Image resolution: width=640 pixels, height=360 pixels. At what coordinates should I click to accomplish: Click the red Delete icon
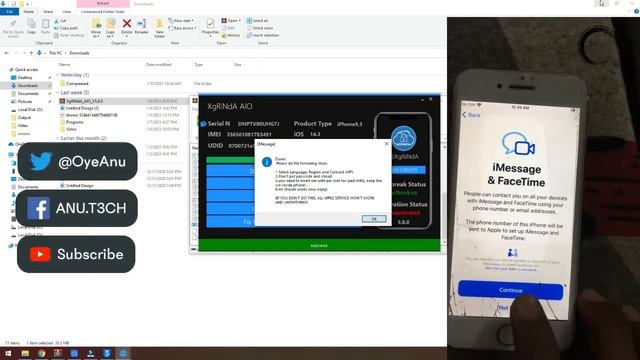pyautogui.click(x=127, y=24)
